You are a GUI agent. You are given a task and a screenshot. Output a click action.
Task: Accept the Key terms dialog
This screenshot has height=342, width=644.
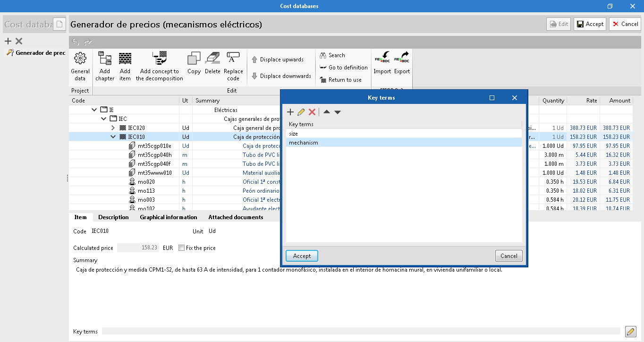(x=301, y=256)
